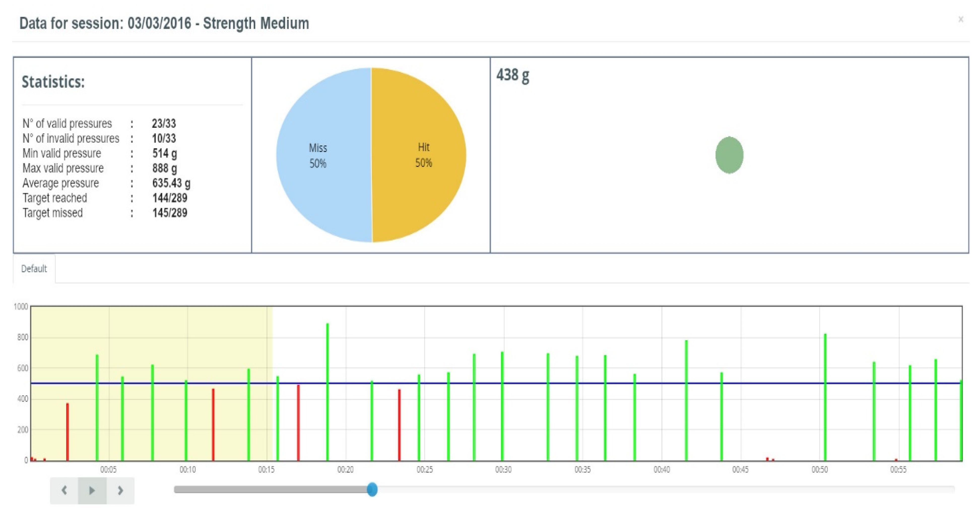
Task: Click the green pressure indicator circle
Action: click(x=729, y=155)
